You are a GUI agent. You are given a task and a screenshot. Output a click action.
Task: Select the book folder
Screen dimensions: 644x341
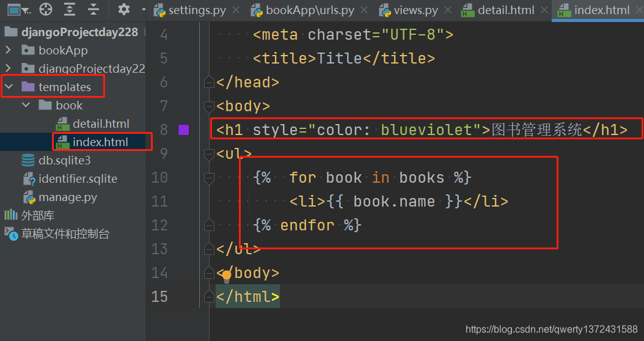coord(69,106)
